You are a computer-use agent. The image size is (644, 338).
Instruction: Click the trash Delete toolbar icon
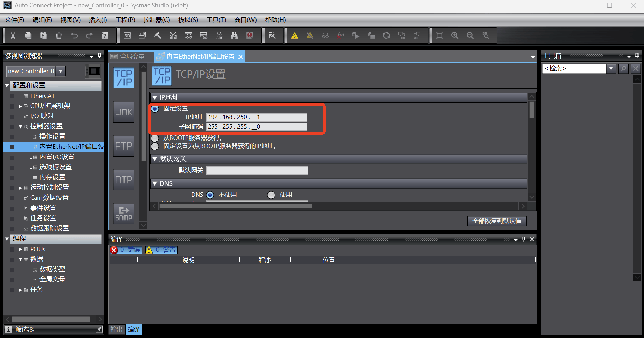[x=59, y=35]
